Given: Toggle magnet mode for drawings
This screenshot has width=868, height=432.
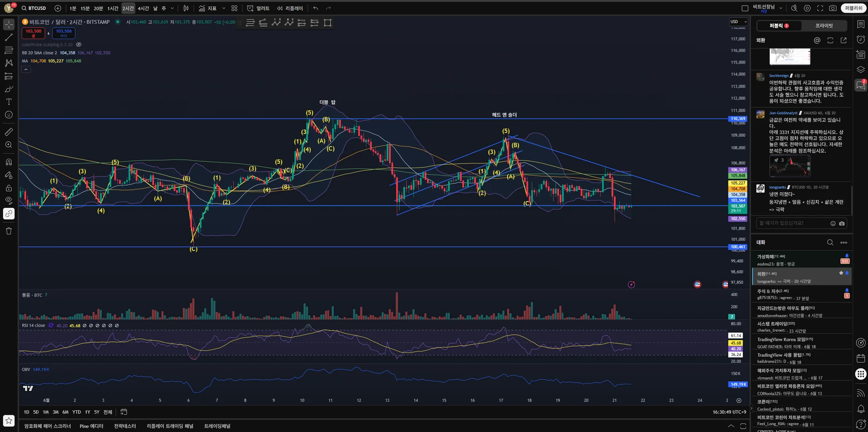Looking at the screenshot, I should point(9,162).
